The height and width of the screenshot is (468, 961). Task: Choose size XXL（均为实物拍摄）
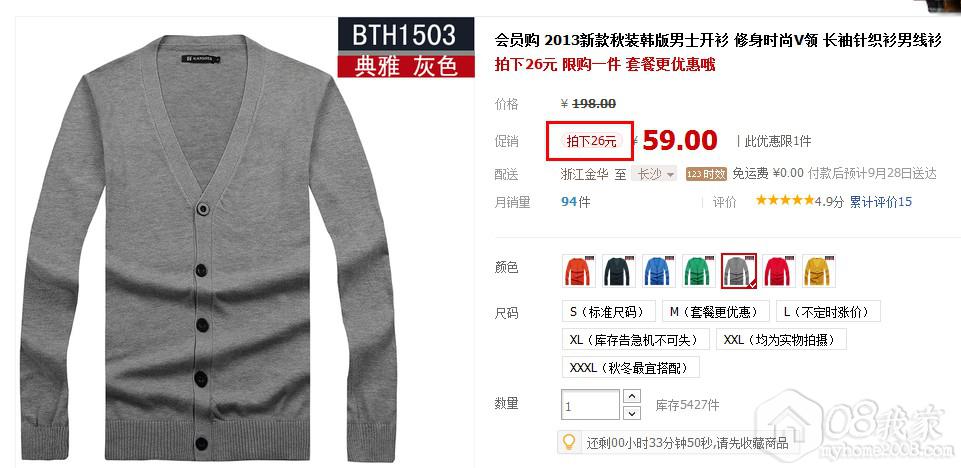(781, 339)
